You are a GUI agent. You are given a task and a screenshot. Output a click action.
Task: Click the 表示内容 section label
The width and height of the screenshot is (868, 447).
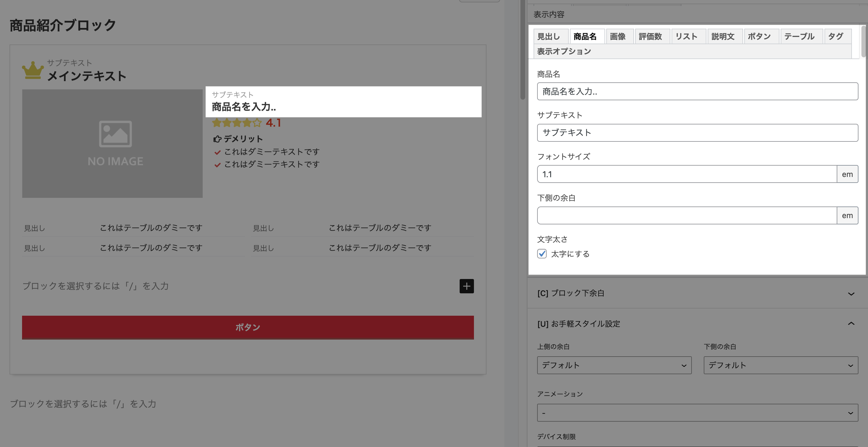tap(549, 15)
